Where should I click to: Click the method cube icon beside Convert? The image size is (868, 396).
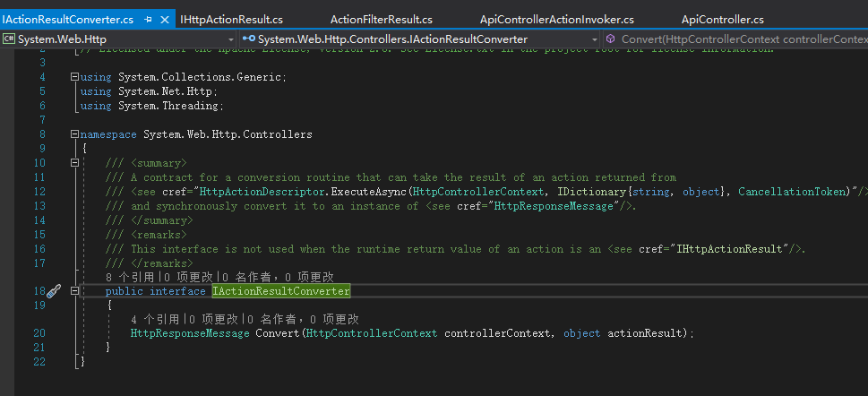611,39
